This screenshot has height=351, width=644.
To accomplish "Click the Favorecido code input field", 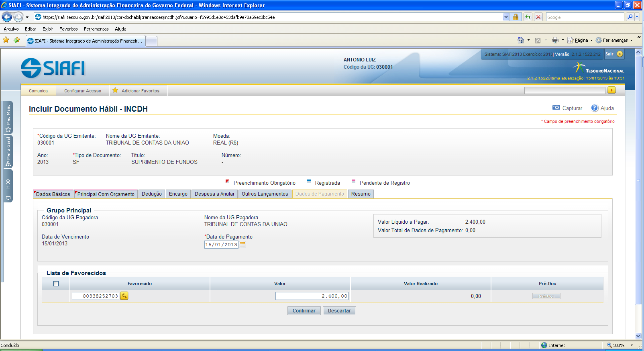I will point(96,296).
